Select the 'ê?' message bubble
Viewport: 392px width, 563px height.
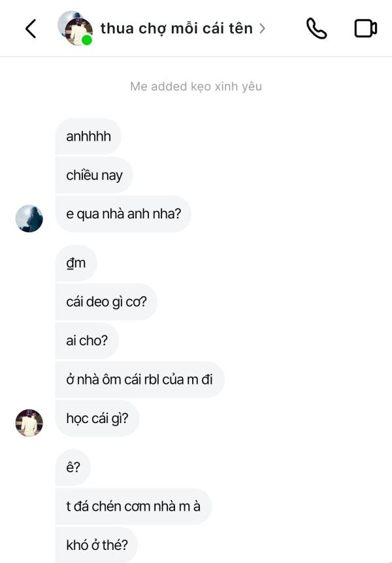point(73,468)
